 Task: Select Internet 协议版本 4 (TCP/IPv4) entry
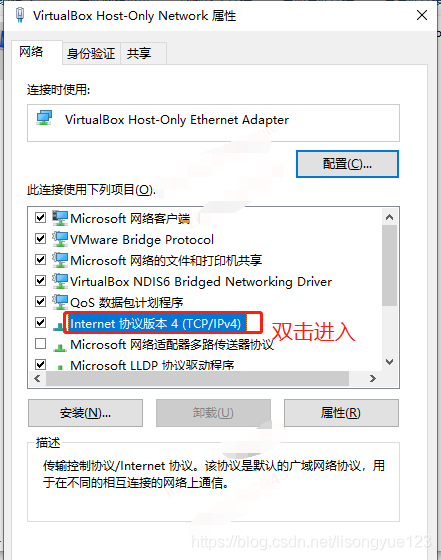(157, 324)
